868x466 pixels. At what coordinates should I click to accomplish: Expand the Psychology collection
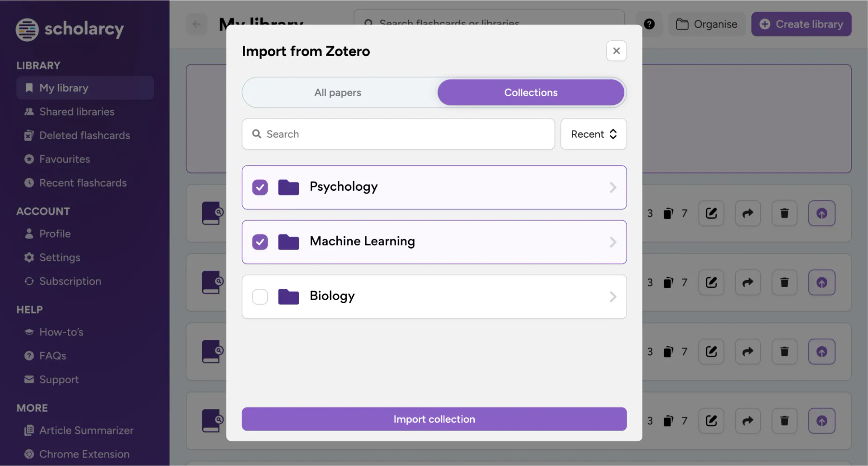(x=613, y=187)
